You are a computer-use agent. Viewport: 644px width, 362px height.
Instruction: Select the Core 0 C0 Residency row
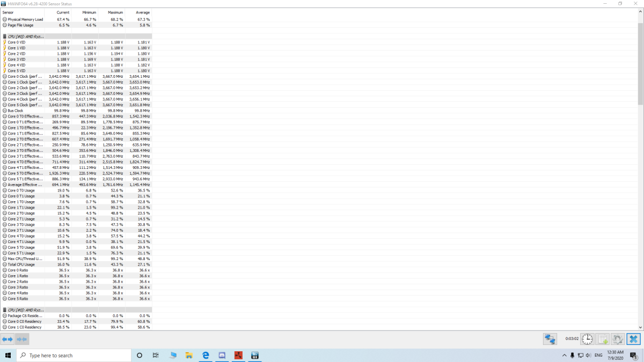[x=76, y=321]
